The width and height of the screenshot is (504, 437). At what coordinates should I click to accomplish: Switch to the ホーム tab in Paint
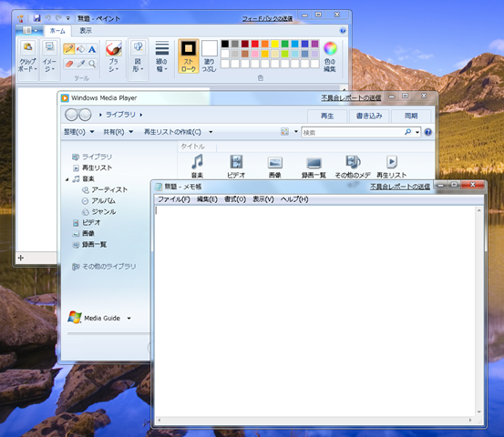pos(57,31)
